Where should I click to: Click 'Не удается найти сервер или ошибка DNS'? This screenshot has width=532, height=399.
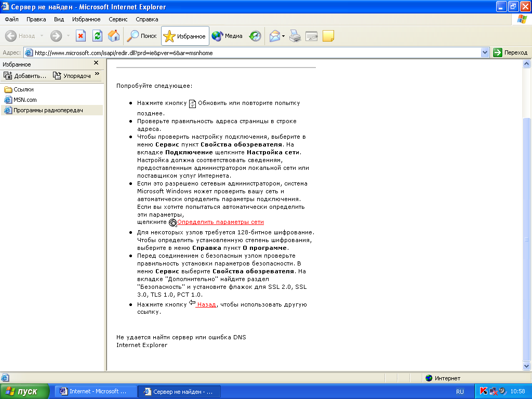181,337
